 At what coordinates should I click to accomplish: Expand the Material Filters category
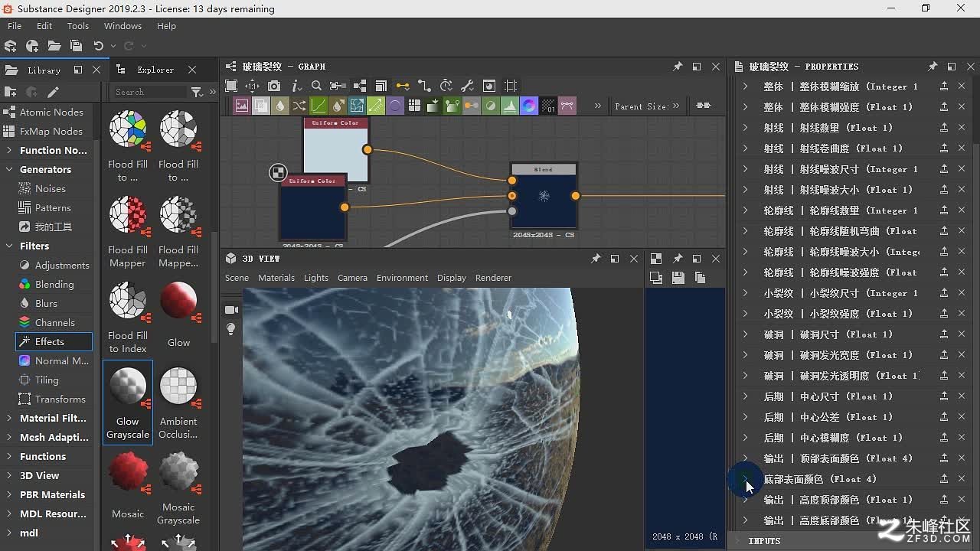(9, 418)
